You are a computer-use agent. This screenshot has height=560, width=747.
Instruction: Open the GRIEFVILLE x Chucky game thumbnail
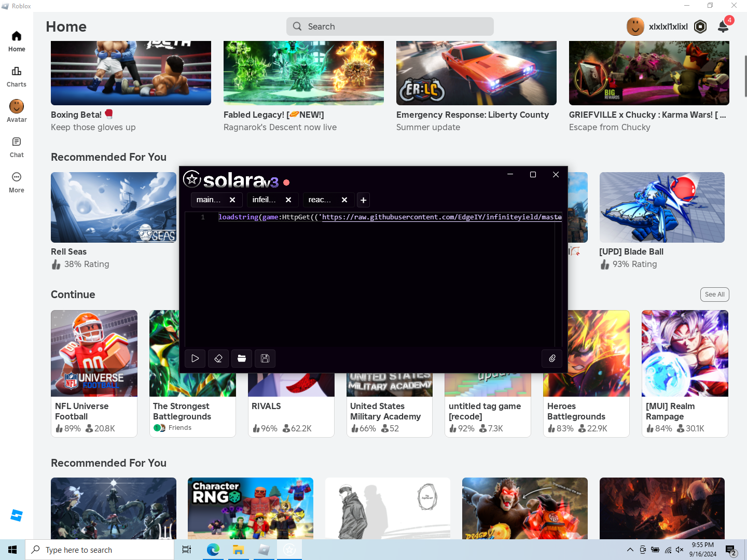[649, 73]
